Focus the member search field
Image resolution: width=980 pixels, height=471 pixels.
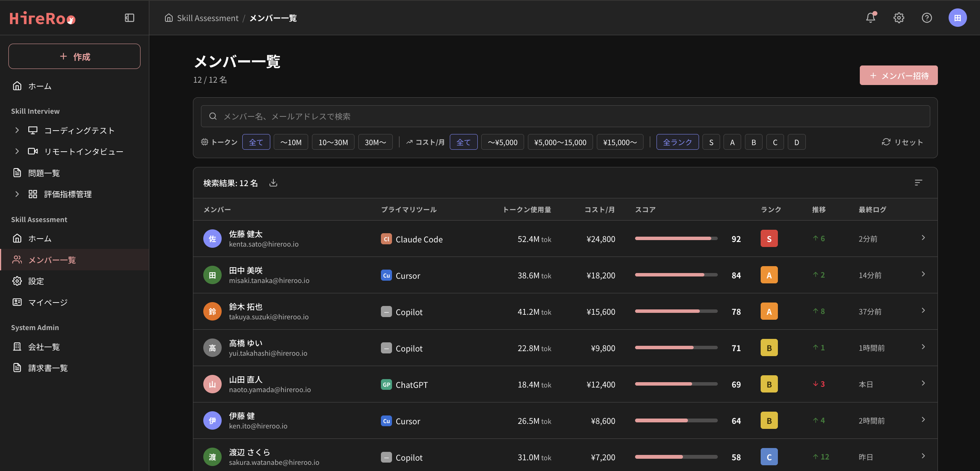point(565,116)
